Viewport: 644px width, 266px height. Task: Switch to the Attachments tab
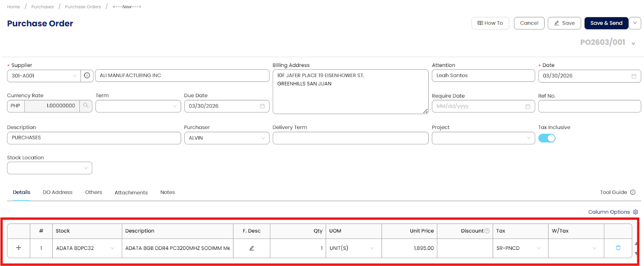pyautogui.click(x=131, y=193)
